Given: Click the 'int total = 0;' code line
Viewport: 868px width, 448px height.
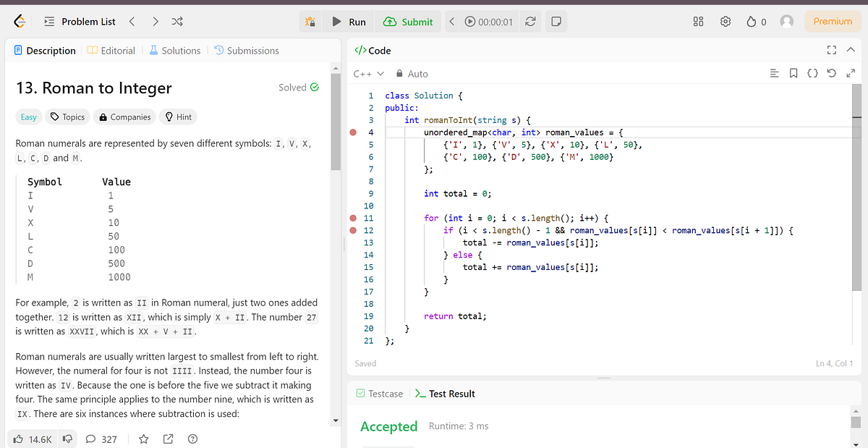Looking at the screenshot, I should coord(458,193).
